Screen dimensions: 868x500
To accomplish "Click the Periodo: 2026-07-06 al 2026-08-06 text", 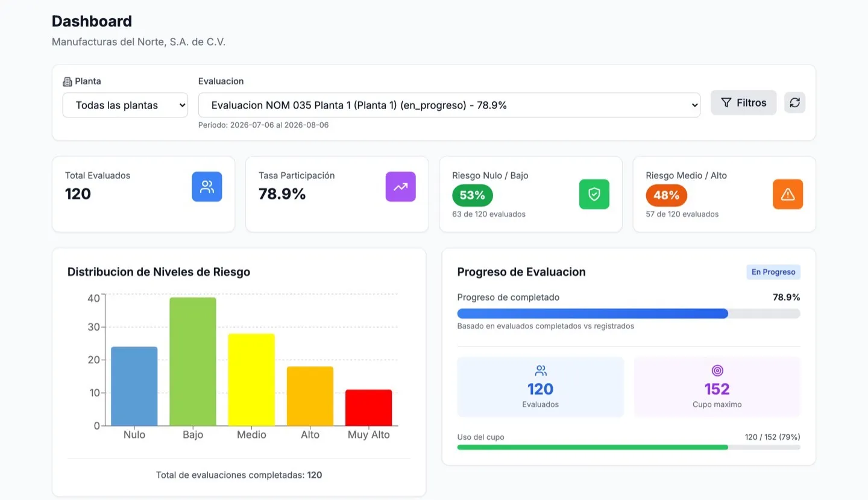I will 263,125.
